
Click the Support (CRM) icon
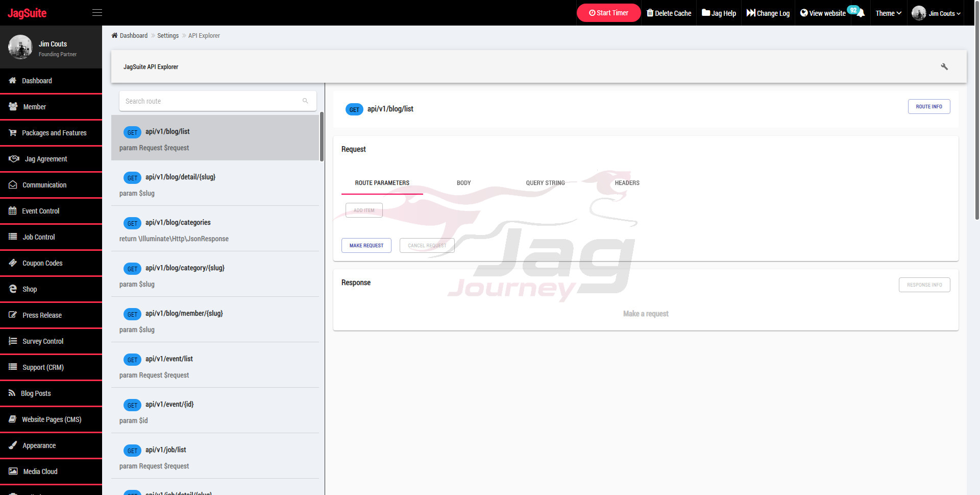click(x=13, y=367)
